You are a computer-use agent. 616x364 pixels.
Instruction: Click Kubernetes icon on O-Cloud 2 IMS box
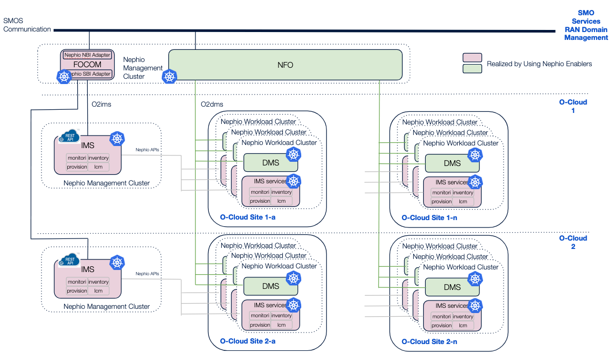pos(117,263)
